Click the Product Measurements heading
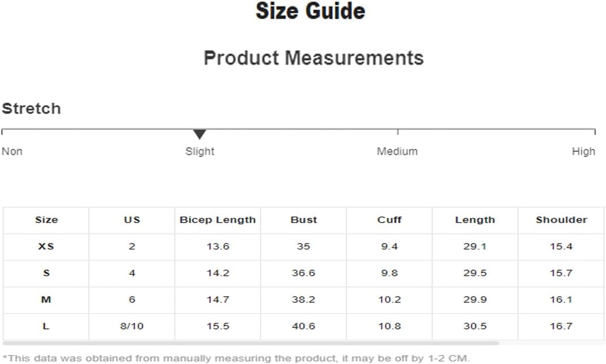This screenshot has width=606, height=364. [x=314, y=58]
